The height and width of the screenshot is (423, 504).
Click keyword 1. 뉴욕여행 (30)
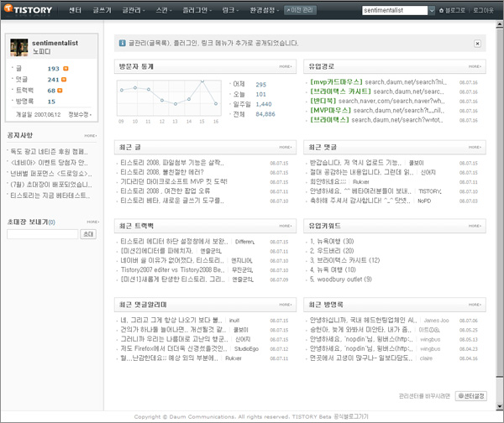[x=332, y=241]
